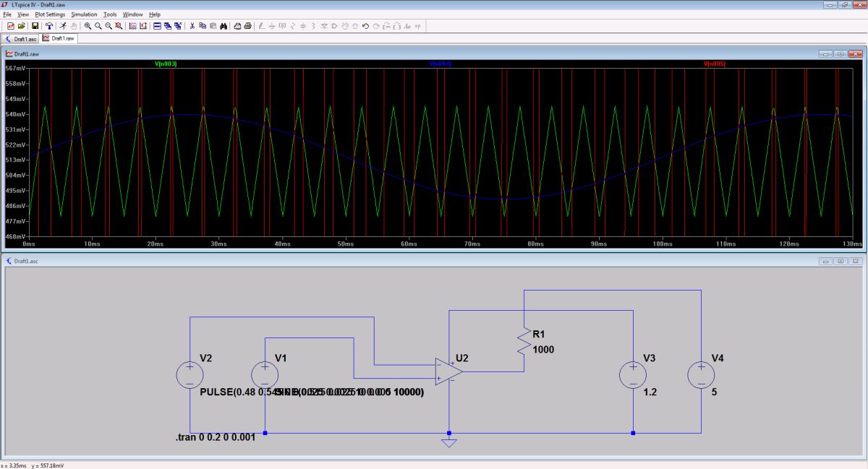Viewport: 868px width, 469px height.
Task: Maximize the Draft1.raw plot pane
Action: 841,54
